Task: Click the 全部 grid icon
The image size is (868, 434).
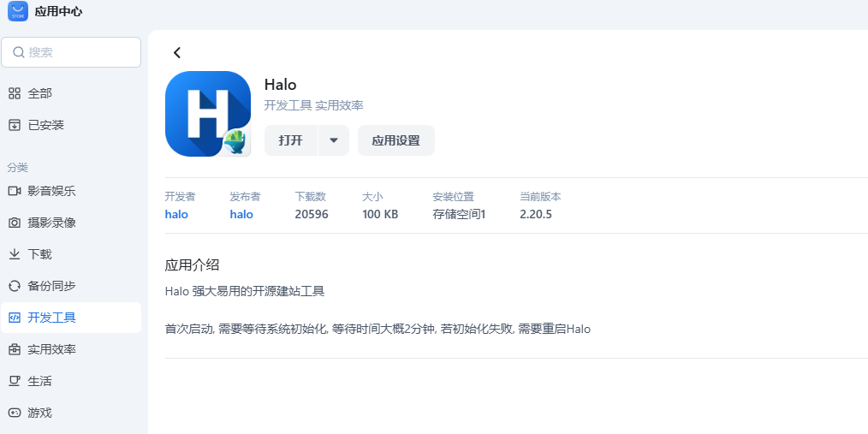Action: coord(15,93)
